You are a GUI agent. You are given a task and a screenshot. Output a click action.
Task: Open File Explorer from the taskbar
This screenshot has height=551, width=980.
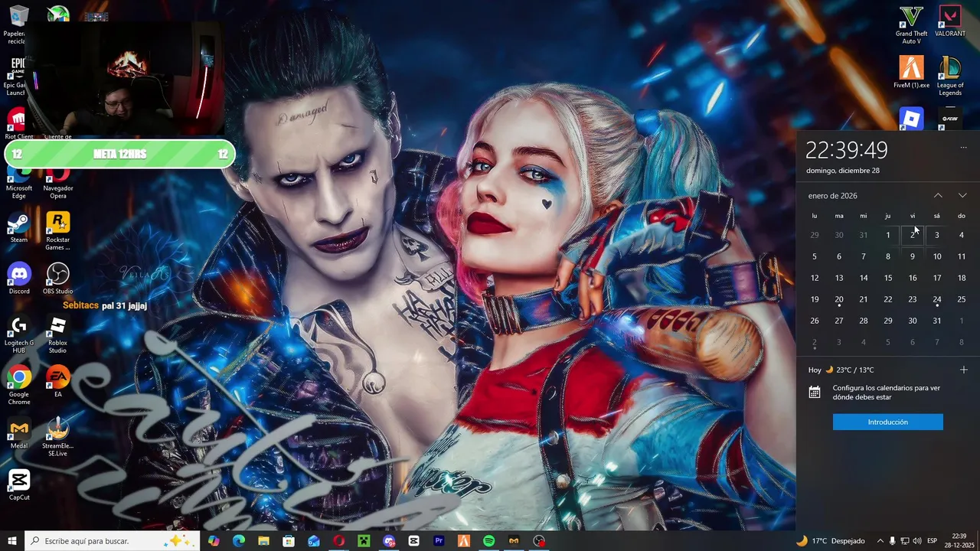point(263,541)
